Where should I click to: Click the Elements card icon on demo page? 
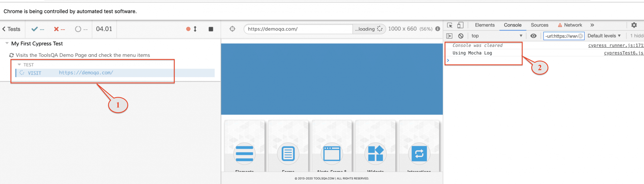(x=244, y=154)
